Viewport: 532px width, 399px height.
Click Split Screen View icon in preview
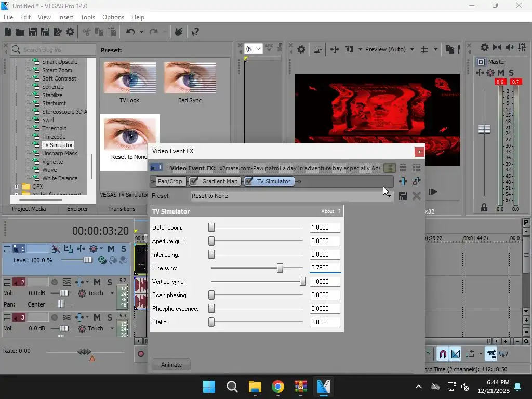349,49
